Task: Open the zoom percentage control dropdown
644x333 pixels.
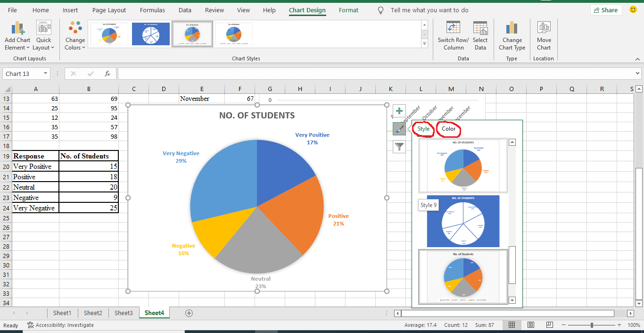Action: tap(635, 325)
